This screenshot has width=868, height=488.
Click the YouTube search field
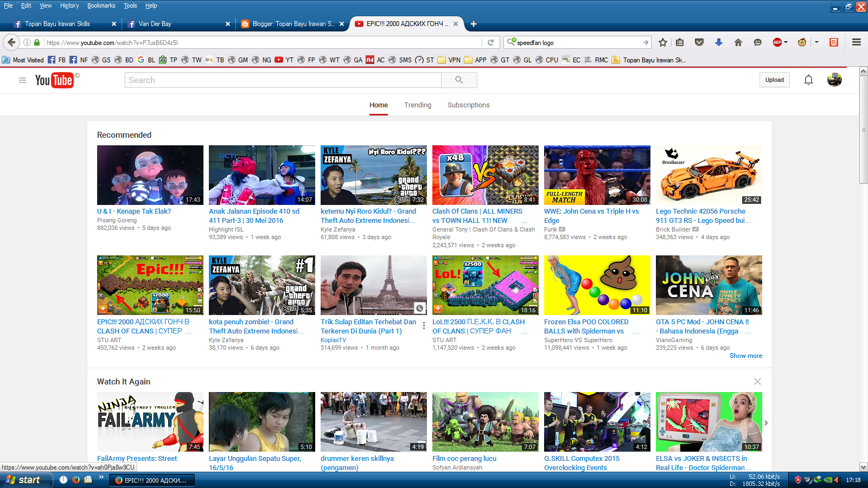283,80
